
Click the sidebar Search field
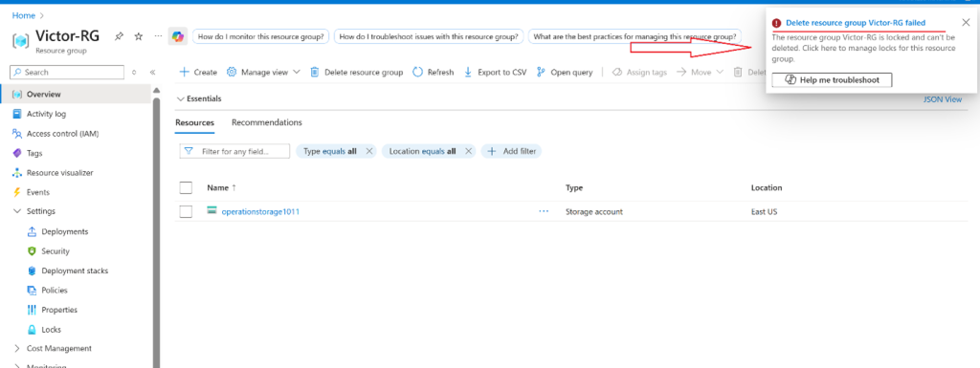[x=67, y=73]
